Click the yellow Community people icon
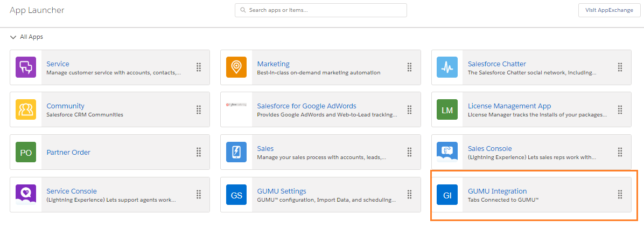 [x=26, y=109]
